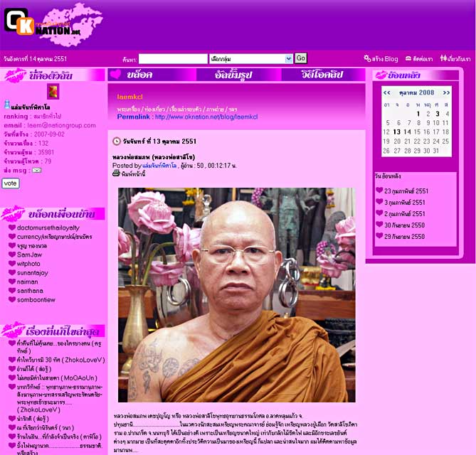Click the envelope send msg icon
The image size is (476, 455).
pyautogui.click(x=36, y=170)
